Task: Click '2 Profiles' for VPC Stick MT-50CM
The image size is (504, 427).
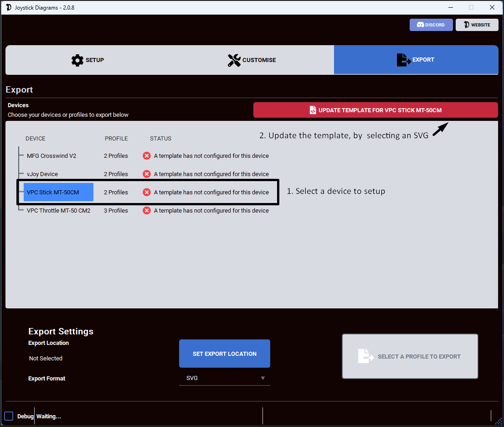Action: [116, 192]
